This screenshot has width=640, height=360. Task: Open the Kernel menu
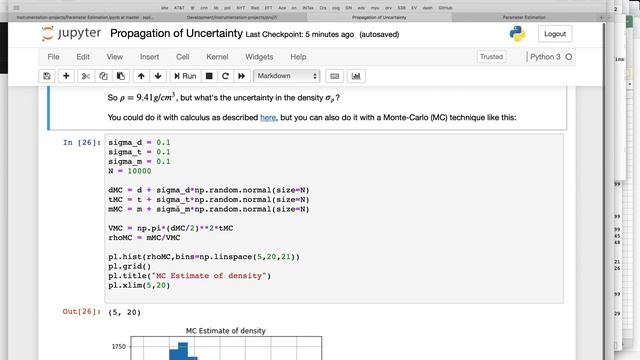217,57
